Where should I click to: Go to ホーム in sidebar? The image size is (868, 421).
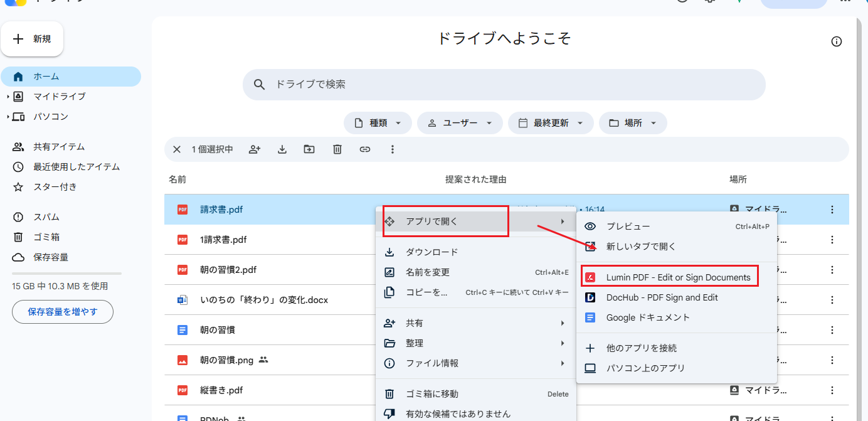[x=71, y=77]
